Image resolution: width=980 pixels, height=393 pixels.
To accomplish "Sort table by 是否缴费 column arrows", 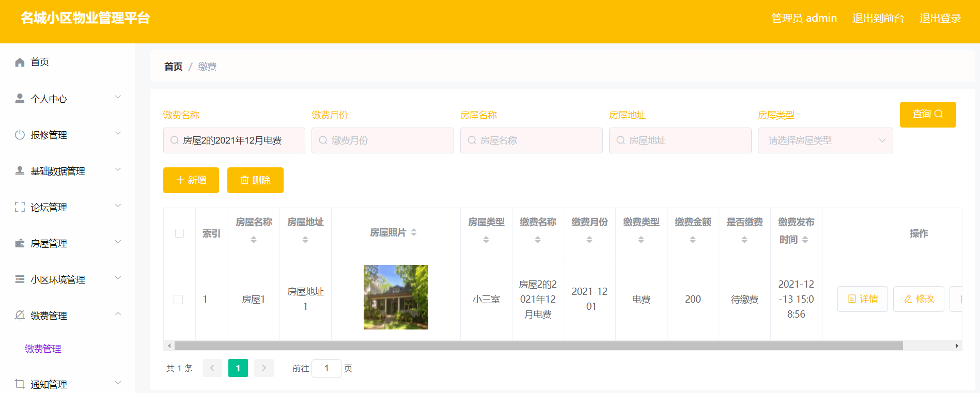I will 744,240.
